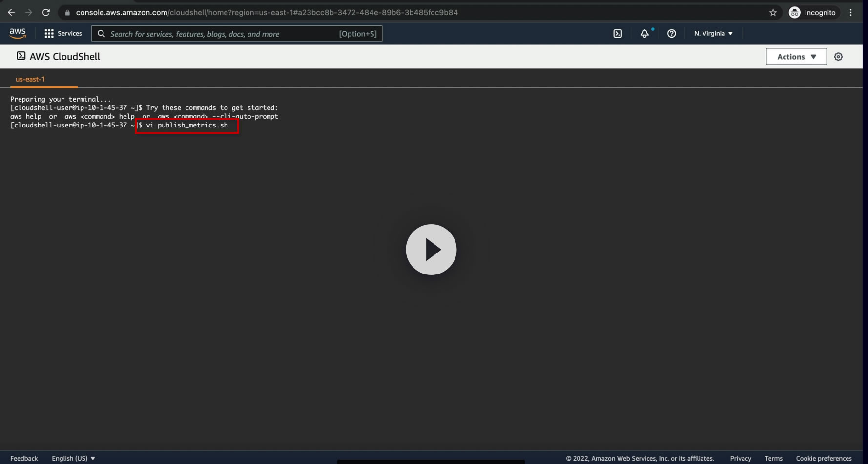This screenshot has height=464, width=868.
Task: Expand the N. Virginia region selector
Action: 713,33
